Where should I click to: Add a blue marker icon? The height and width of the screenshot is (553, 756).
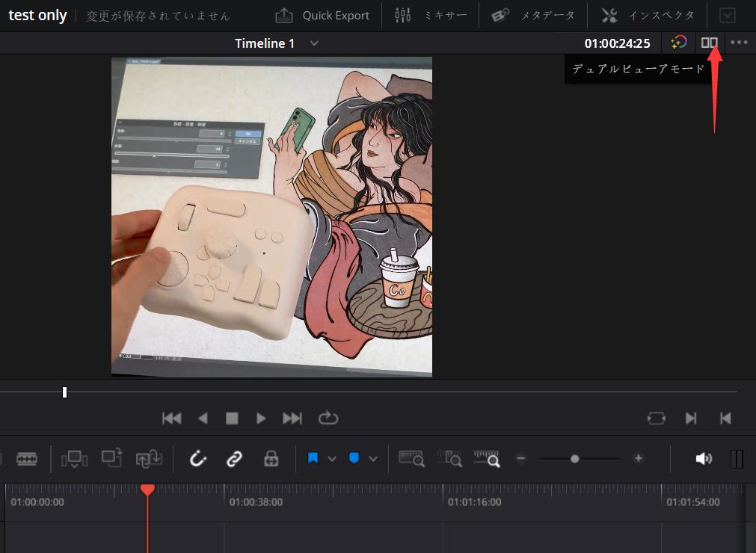354,458
